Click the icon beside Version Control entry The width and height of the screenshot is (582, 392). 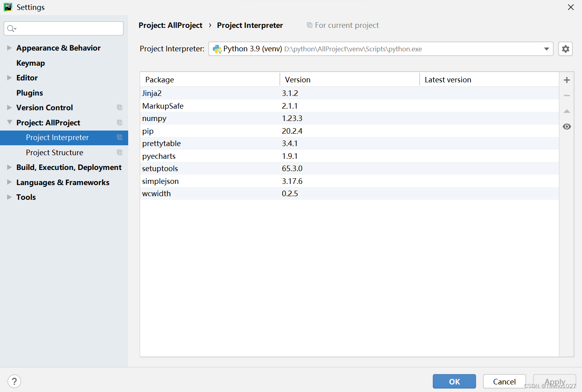(119, 107)
